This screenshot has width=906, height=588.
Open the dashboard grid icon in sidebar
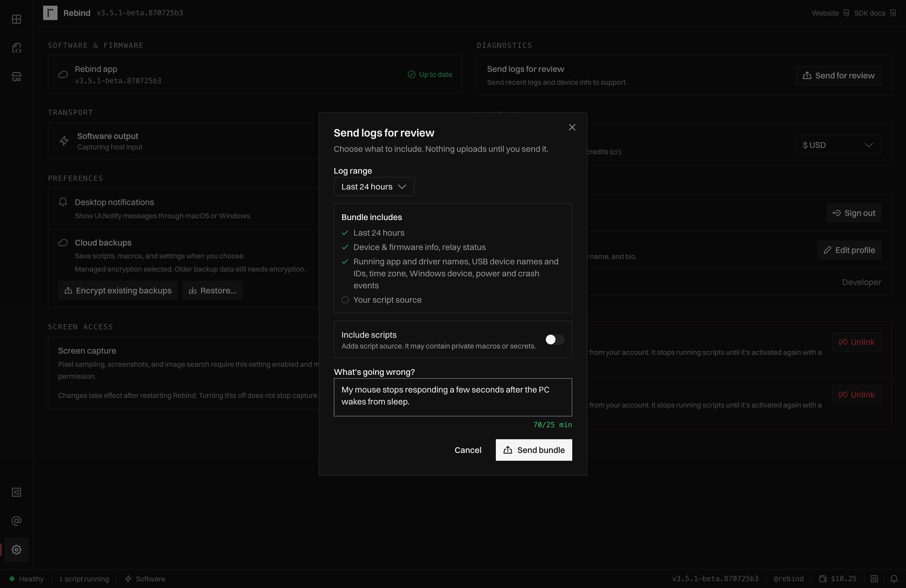click(16, 19)
